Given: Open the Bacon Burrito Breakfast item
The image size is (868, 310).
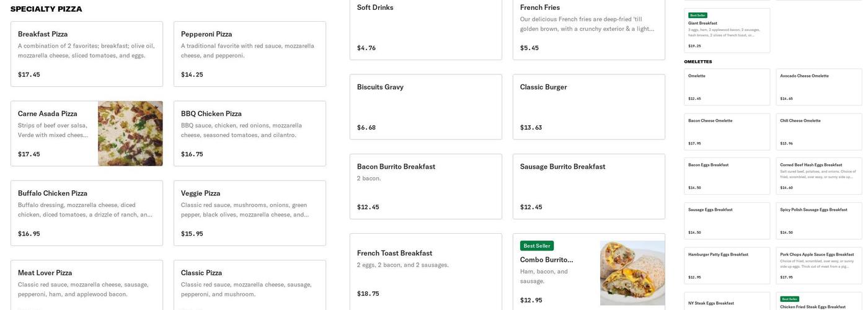Looking at the screenshot, I should pyautogui.click(x=425, y=186).
